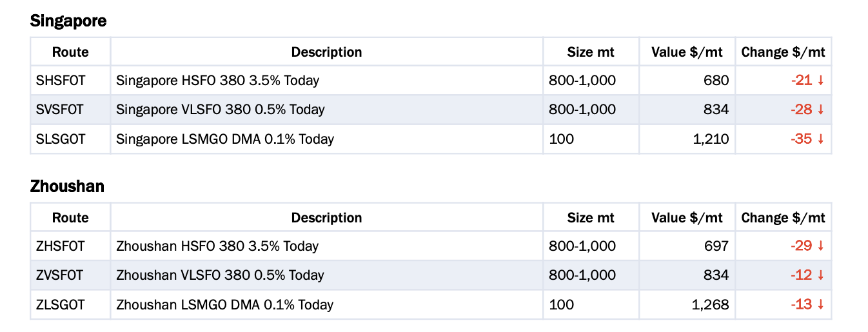Viewport: 868px width, 332px height.
Task: Click the 1,268 value cell
Action: 687,304
